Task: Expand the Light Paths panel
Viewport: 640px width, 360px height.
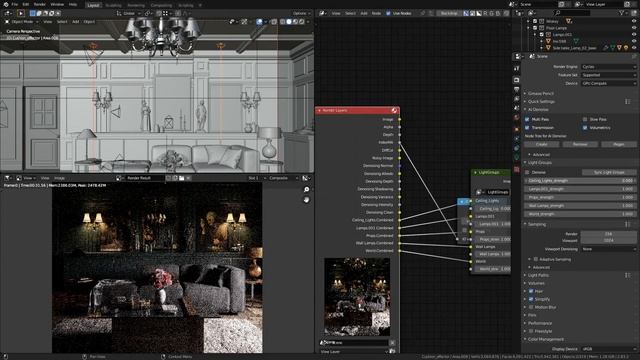Action: [539, 276]
